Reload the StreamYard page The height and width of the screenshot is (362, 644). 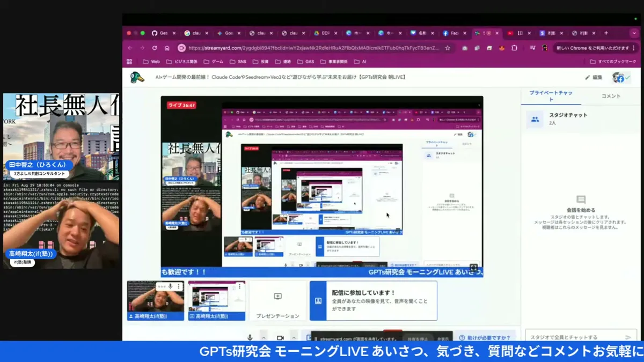tap(154, 48)
